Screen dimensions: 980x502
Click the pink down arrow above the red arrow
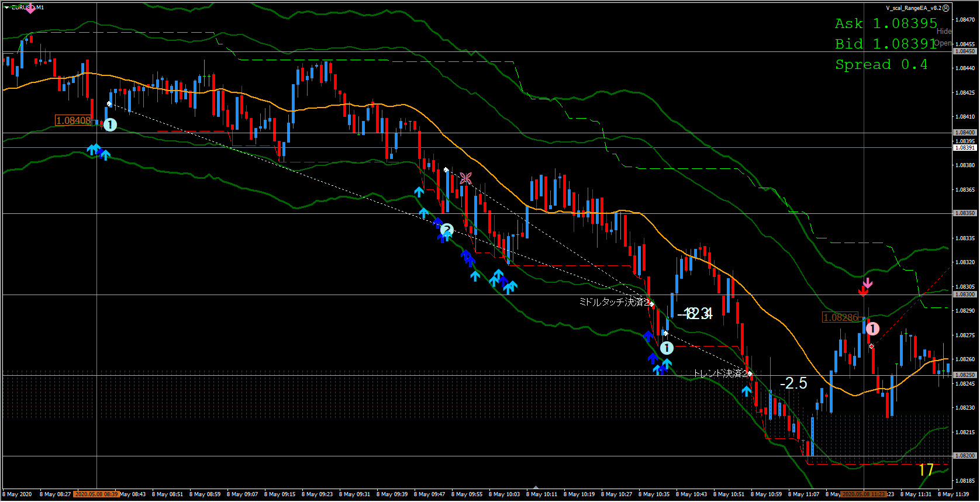868,283
